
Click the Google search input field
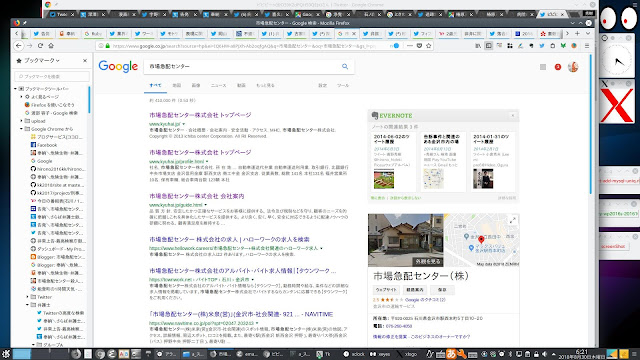pos(243,66)
